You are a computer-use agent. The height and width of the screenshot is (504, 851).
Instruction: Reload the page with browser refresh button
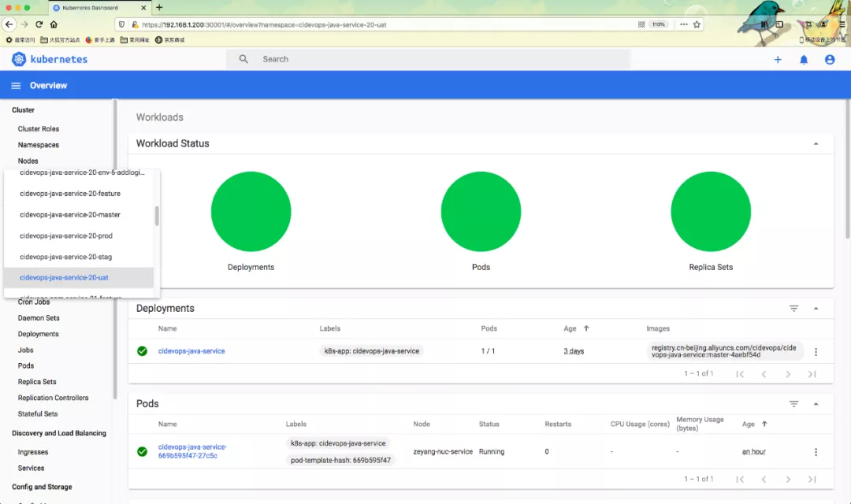(x=39, y=24)
